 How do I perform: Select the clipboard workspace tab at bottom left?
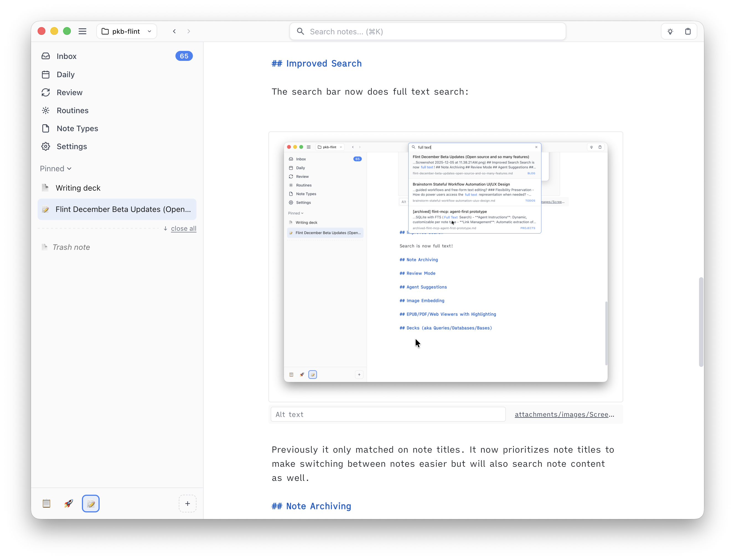(x=46, y=503)
